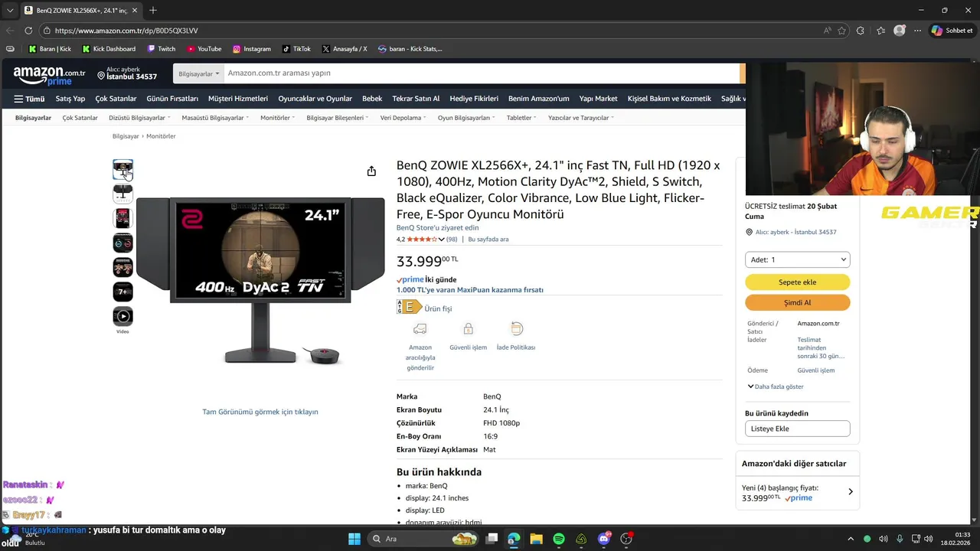Screen dimensions: 980x551
Task: Show hidden system tray icons chevron
Action: (x=850, y=539)
